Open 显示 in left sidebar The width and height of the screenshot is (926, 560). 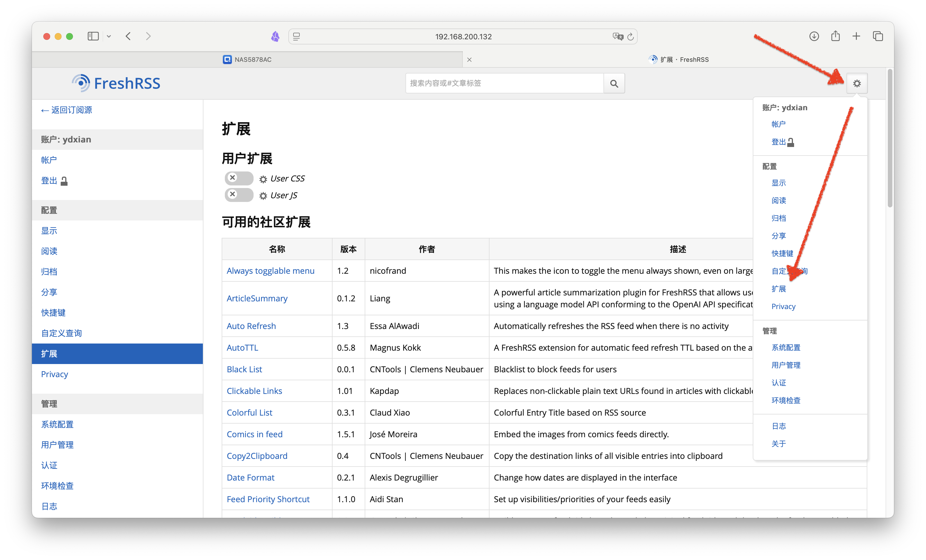tap(49, 231)
